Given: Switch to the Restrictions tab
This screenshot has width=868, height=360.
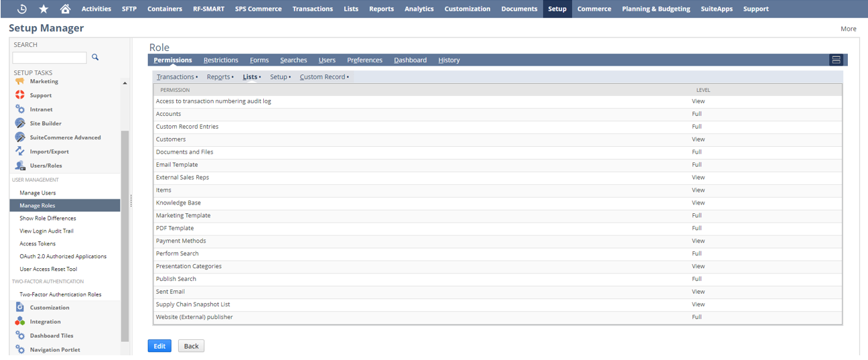Looking at the screenshot, I should [220, 60].
